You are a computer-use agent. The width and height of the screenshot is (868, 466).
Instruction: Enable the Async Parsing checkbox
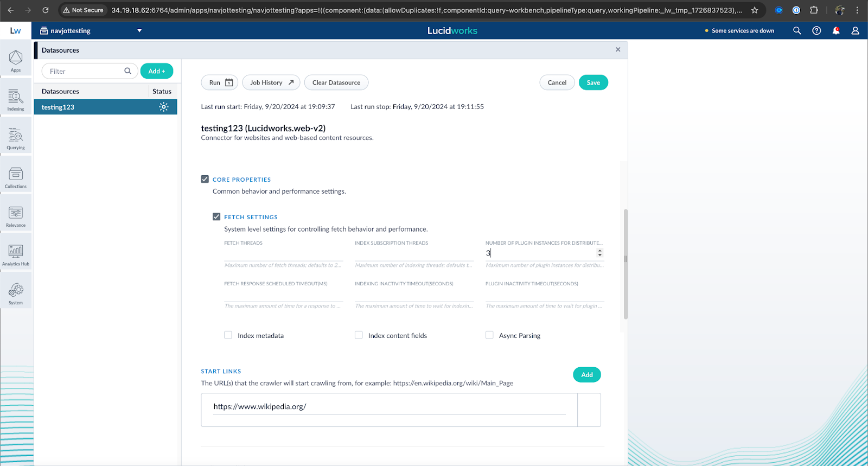tap(489, 335)
